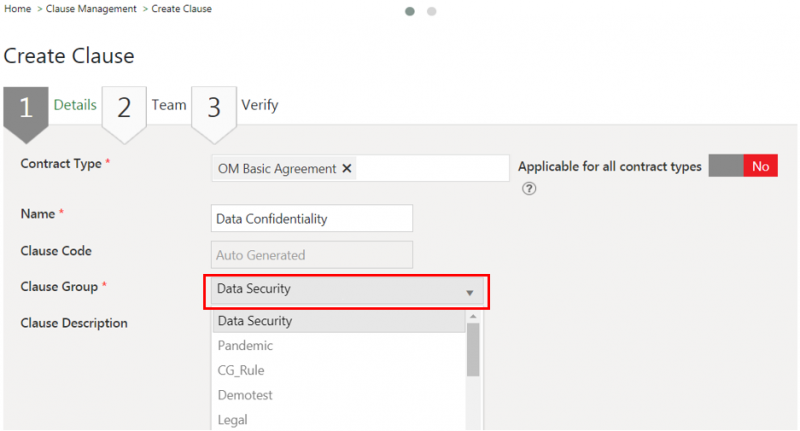Navigate to Clause Management breadcrumb
800x431 pixels.
pos(91,9)
